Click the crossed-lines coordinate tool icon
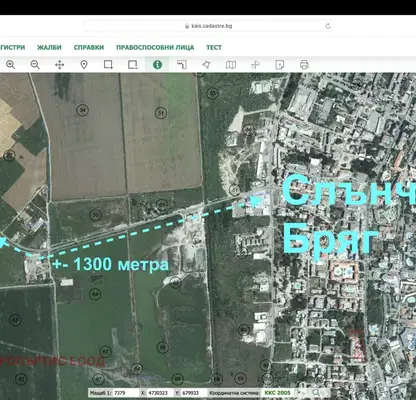The image size is (416, 400). 255,64
